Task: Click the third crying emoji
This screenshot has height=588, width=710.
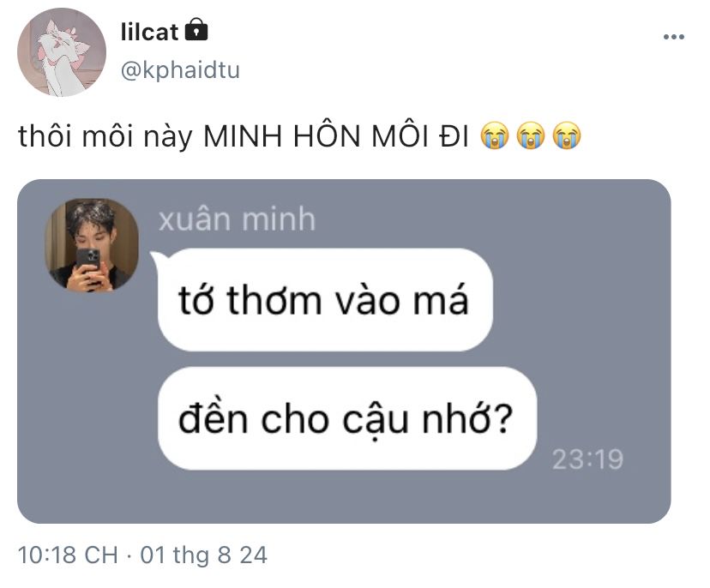Action: 567,135
